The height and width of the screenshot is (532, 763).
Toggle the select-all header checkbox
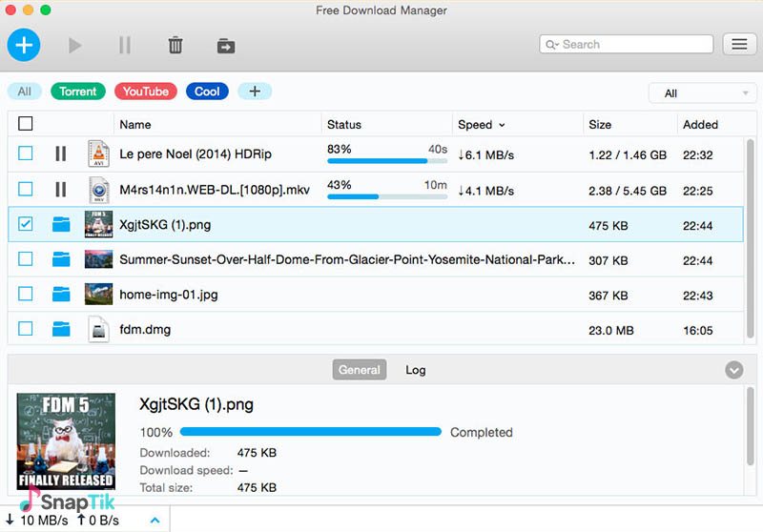26,124
